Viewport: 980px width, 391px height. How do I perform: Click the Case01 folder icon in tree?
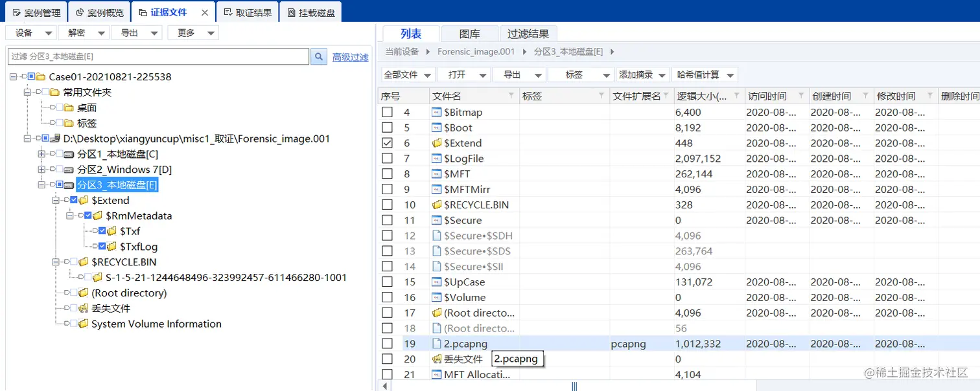coord(41,77)
